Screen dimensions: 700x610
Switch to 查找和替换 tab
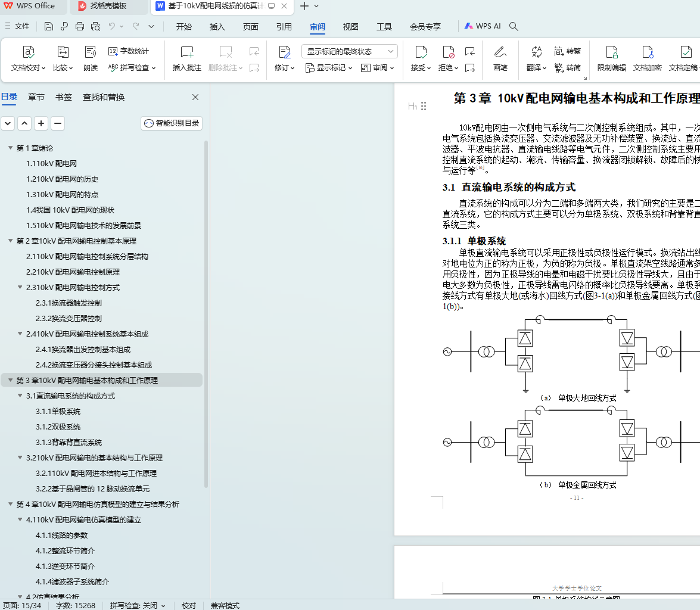pos(104,97)
